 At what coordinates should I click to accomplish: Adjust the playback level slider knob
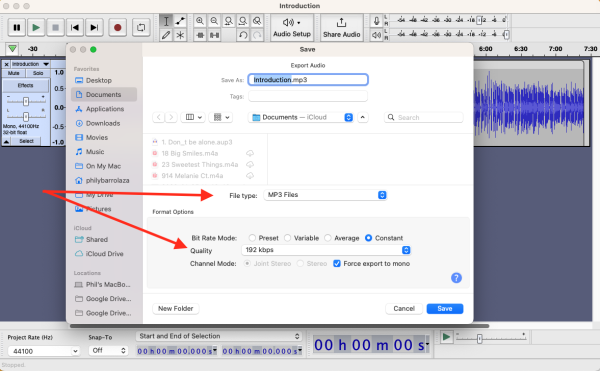[x=506, y=35]
